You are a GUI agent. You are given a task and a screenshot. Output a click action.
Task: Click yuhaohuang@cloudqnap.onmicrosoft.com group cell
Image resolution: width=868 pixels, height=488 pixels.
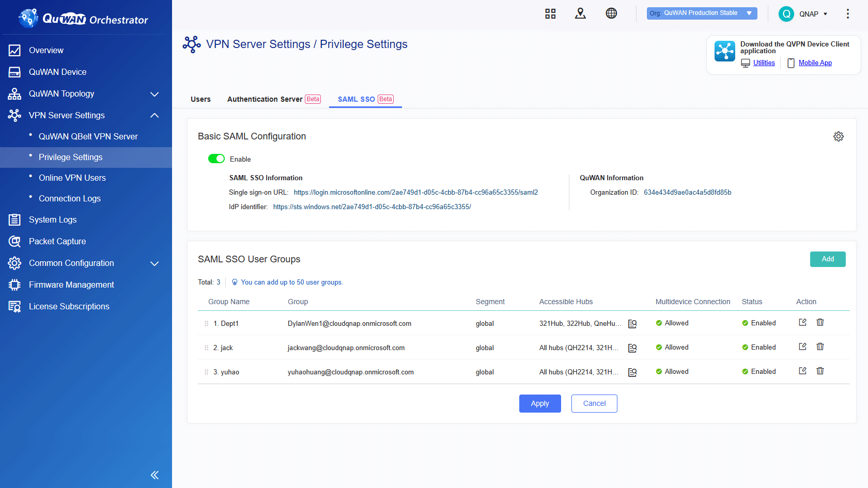pyautogui.click(x=350, y=372)
